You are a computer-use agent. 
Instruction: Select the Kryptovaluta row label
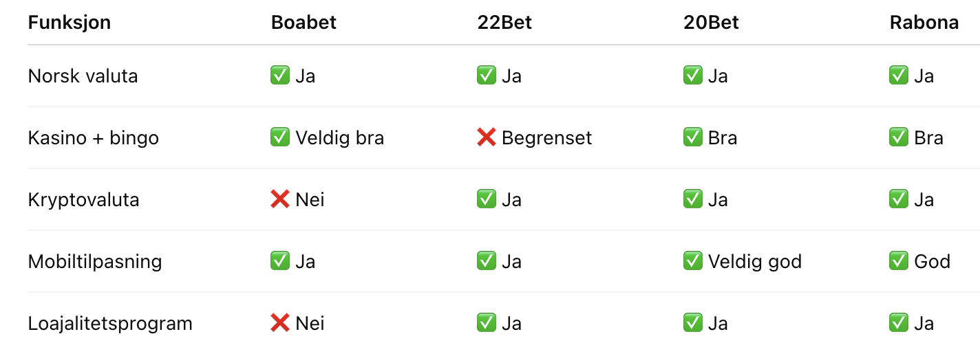click(83, 200)
